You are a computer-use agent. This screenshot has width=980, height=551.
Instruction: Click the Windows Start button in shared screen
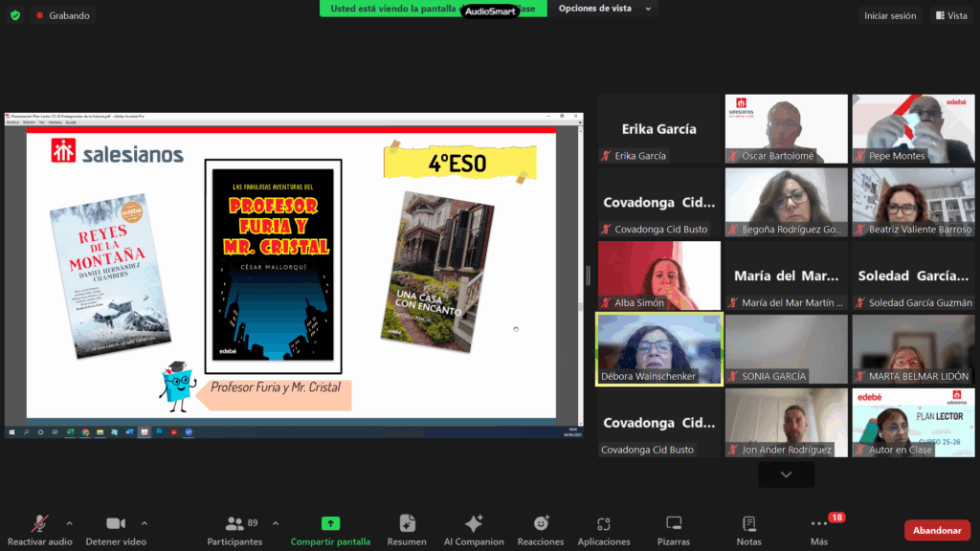(11, 432)
